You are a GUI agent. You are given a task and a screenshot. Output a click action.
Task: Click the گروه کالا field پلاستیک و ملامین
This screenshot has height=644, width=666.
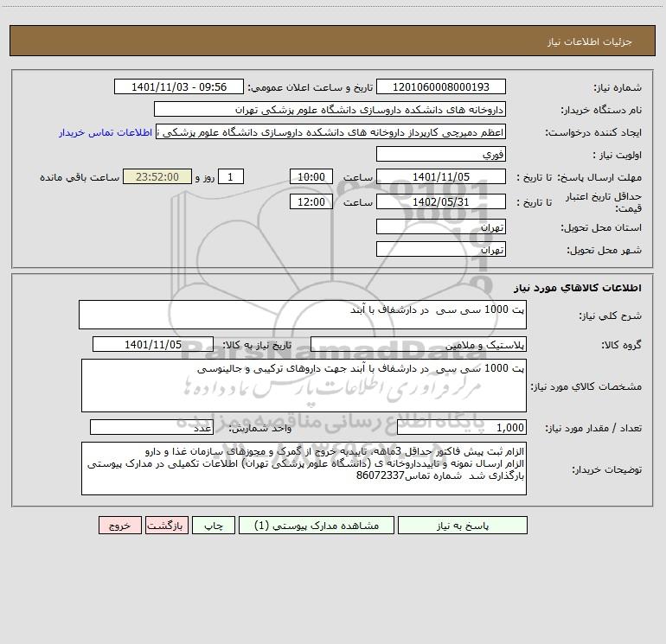coord(419,344)
